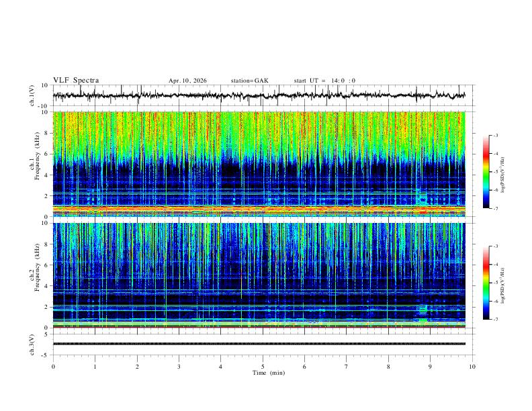Click the date 'Apr. 10, 2026'
Image resolution: width=532 pixels, height=411 pixels.
(x=187, y=81)
